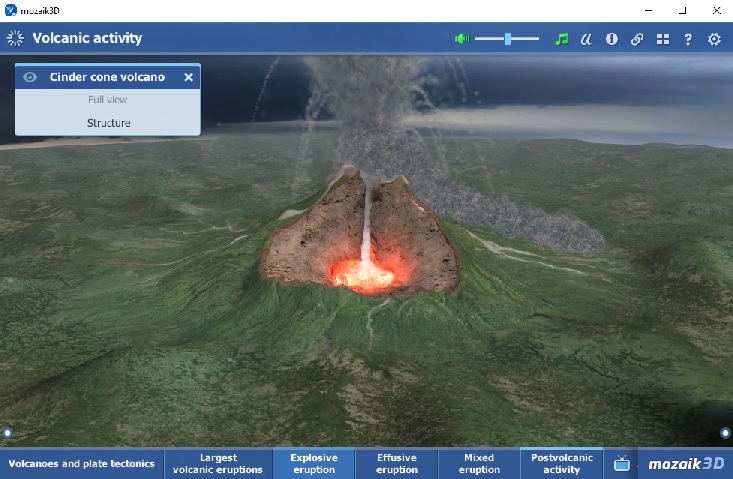
Task: Toggle eye icon in Cinder cone panel
Action: 30,77
